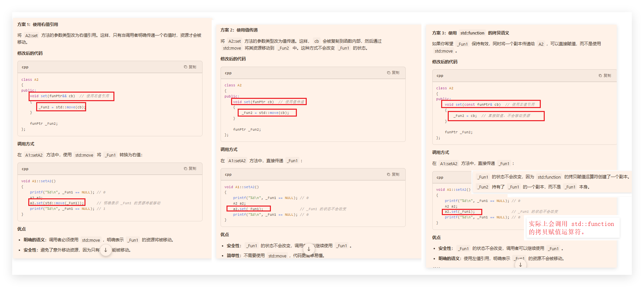Viewport: 644px width, 287px height.
Task: Click A1::setA2 chip in 方案 3 panel
Action: coord(449,164)
